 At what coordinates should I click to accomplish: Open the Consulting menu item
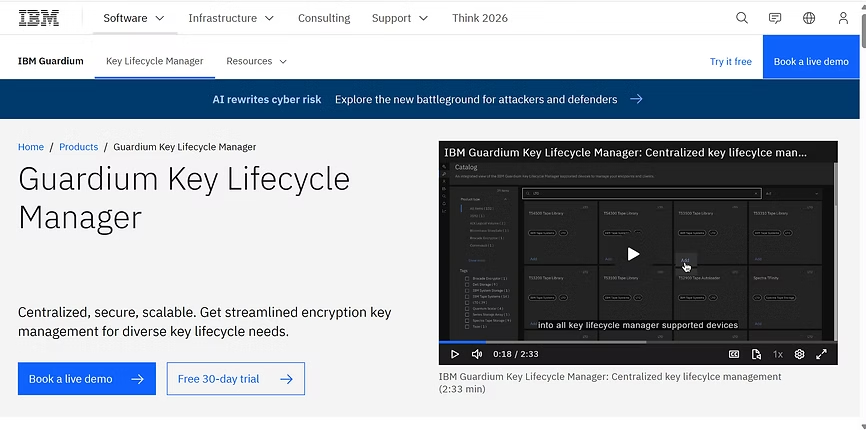point(324,18)
